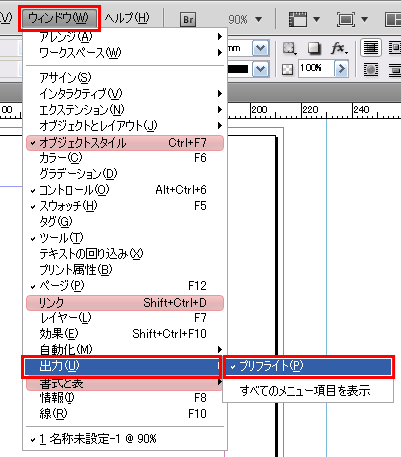Click the opacity checkerboard icon
Image resolution: width=401 pixels, height=457 pixels.
[287, 70]
